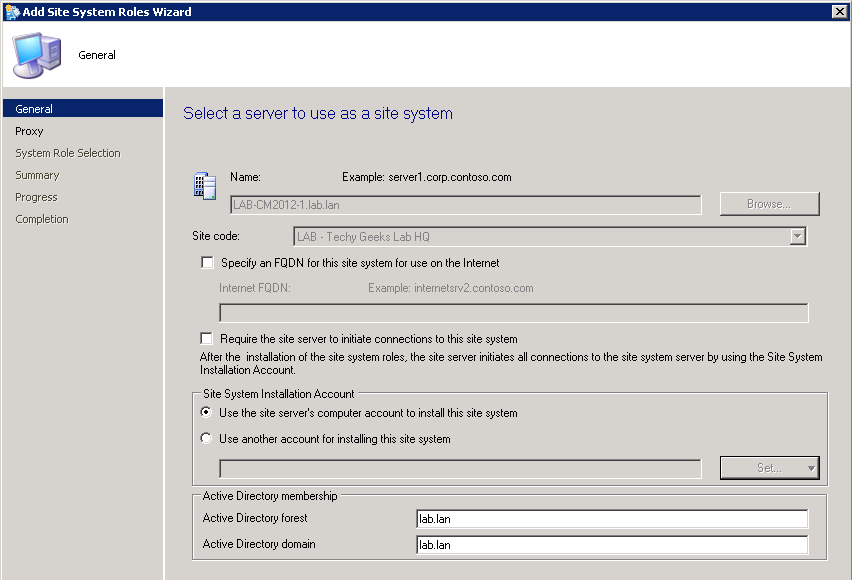Viewport: 852px width, 580px height.
Task: Click the Browse... button
Action: tap(769, 204)
